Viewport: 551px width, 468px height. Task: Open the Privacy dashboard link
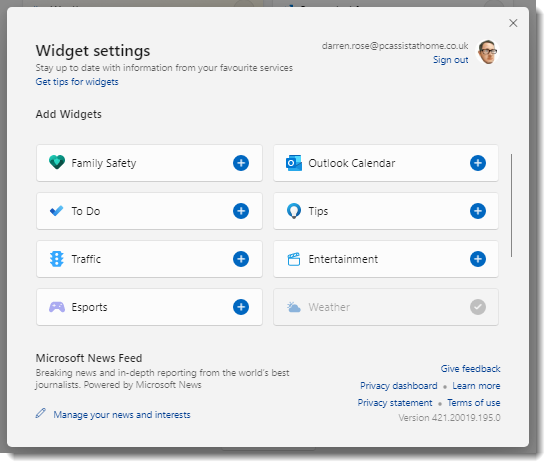click(x=399, y=386)
